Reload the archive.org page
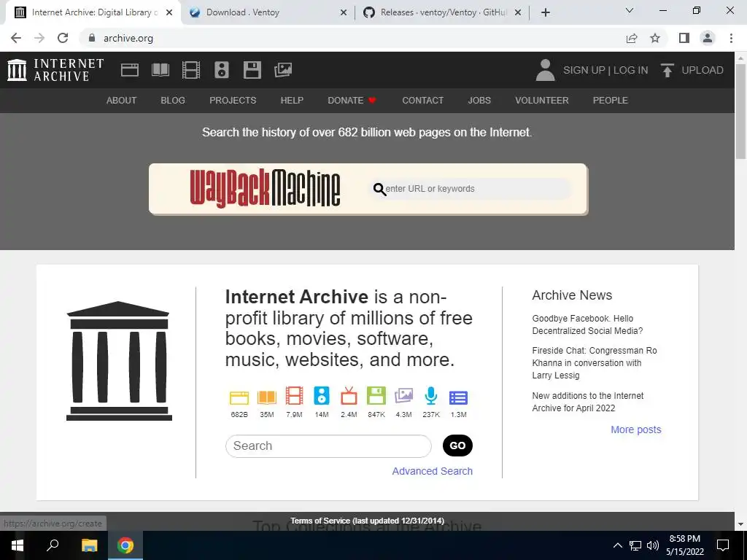747x560 pixels. click(x=63, y=38)
